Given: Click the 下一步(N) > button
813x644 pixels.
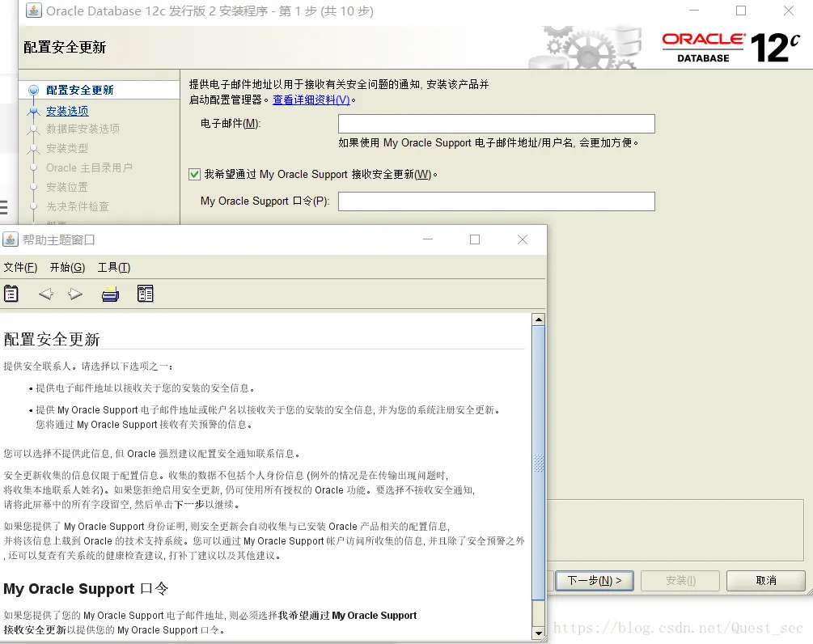Looking at the screenshot, I should 595,580.
